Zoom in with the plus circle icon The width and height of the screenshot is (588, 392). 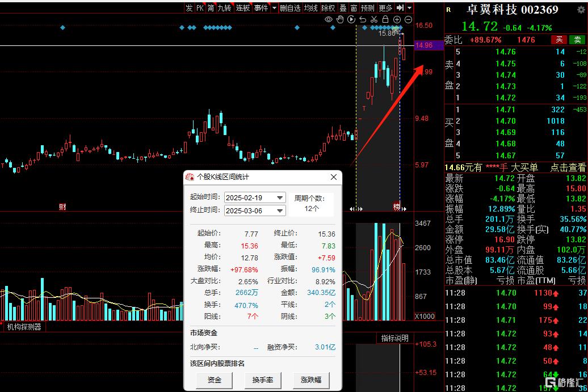397,19
